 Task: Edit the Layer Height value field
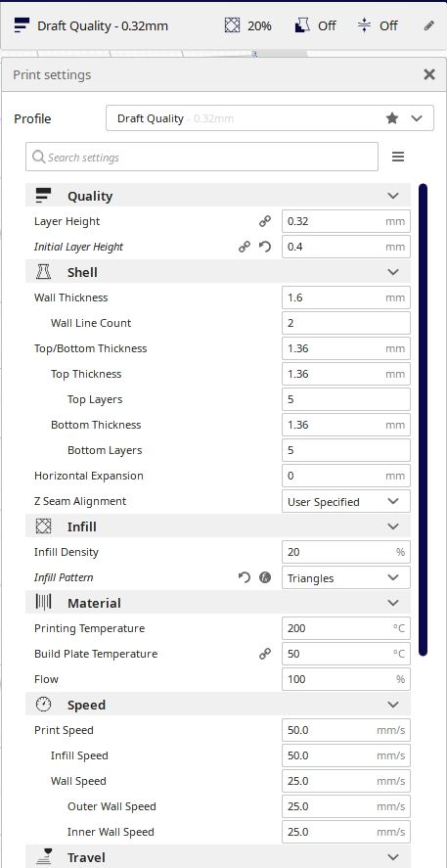(x=346, y=221)
